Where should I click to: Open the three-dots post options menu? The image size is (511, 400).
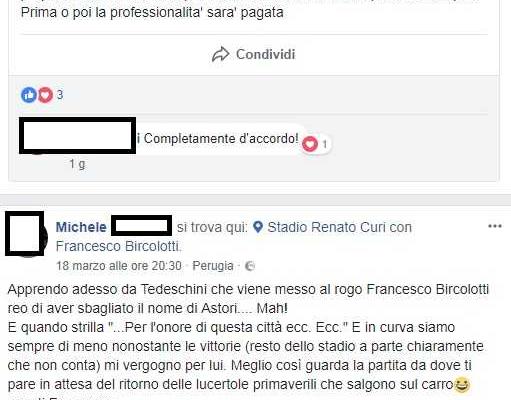[495, 226]
